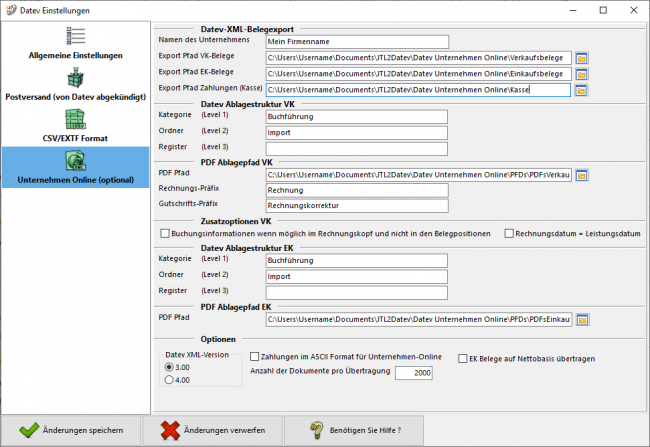The width and height of the screenshot is (650, 447).
Task: Browse folder for PDF Ablagepfad VK
Action: coord(581,175)
